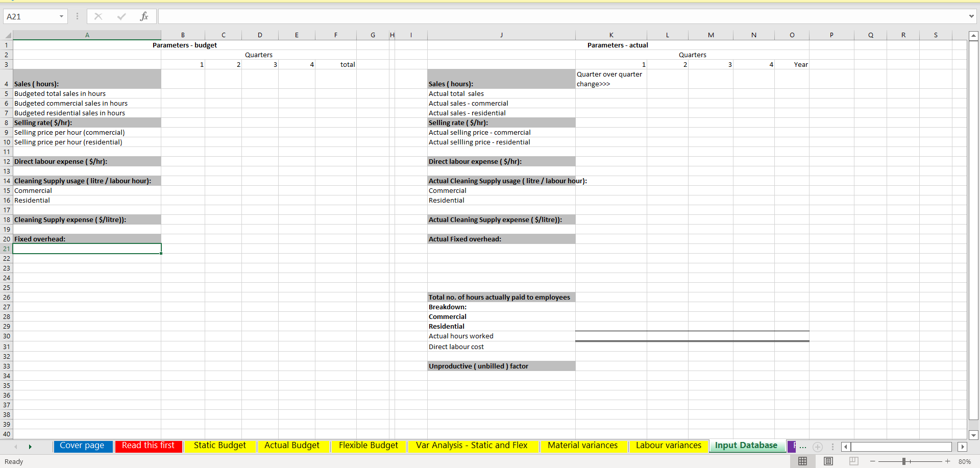Select 'Unproductive ( unbilled ) factor' cell

(501, 366)
